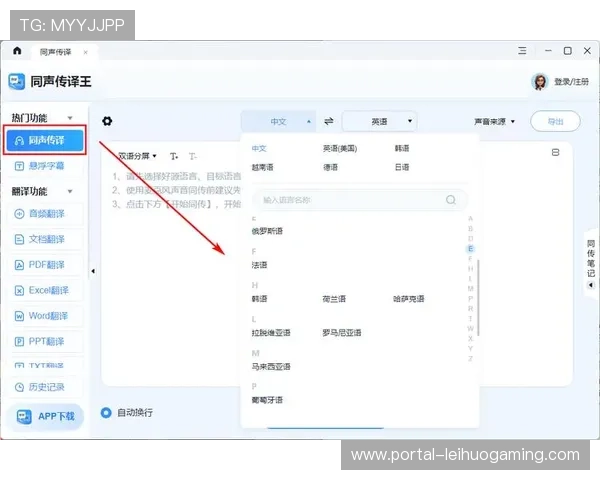
Task: Click the user avatar picture
Action: pyautogui.click(x=540, y=82)
